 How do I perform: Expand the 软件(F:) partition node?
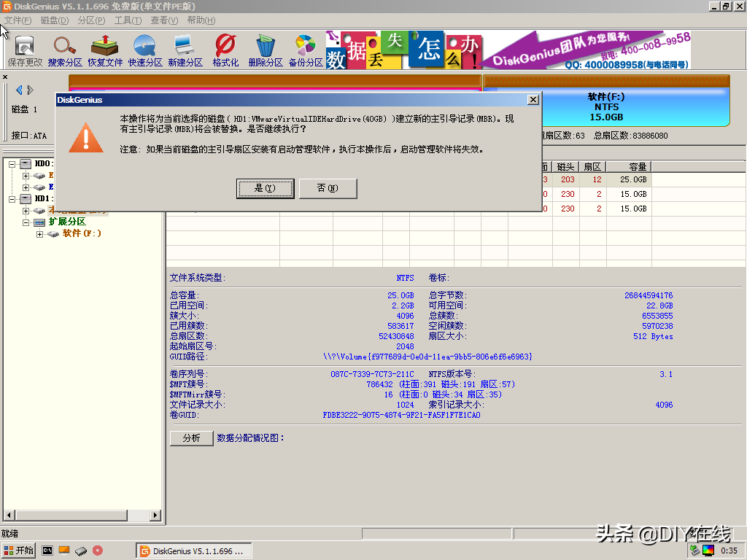click(x=40, y=235)
